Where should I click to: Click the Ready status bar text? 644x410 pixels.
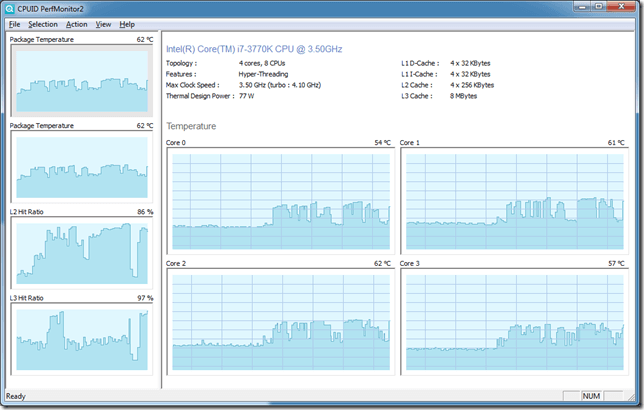point(16,396)
